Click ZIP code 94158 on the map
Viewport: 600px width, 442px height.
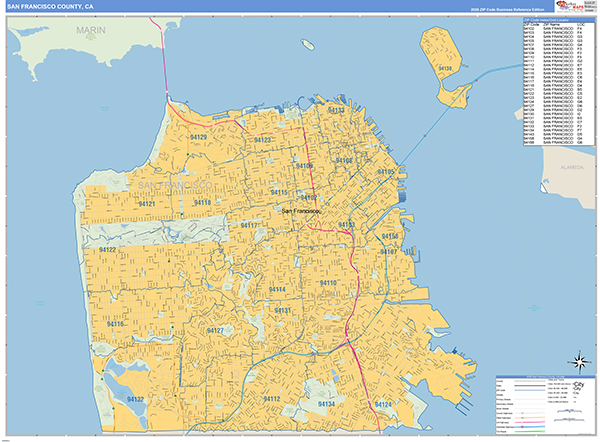coord(390,236)
